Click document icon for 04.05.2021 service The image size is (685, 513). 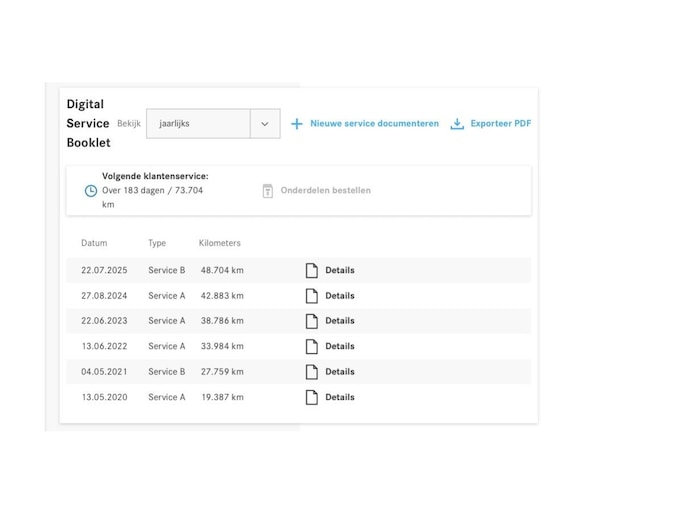[x=311, y=372]
